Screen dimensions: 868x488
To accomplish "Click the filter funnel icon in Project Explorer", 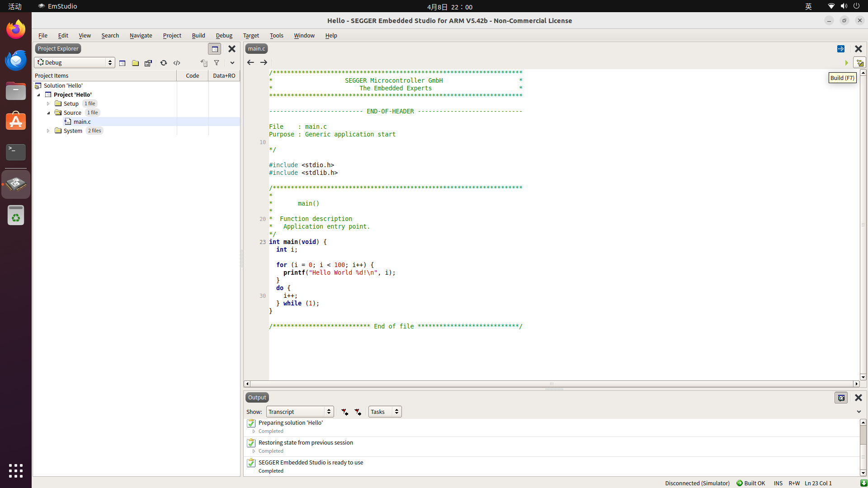I will (x=217, y=63).
